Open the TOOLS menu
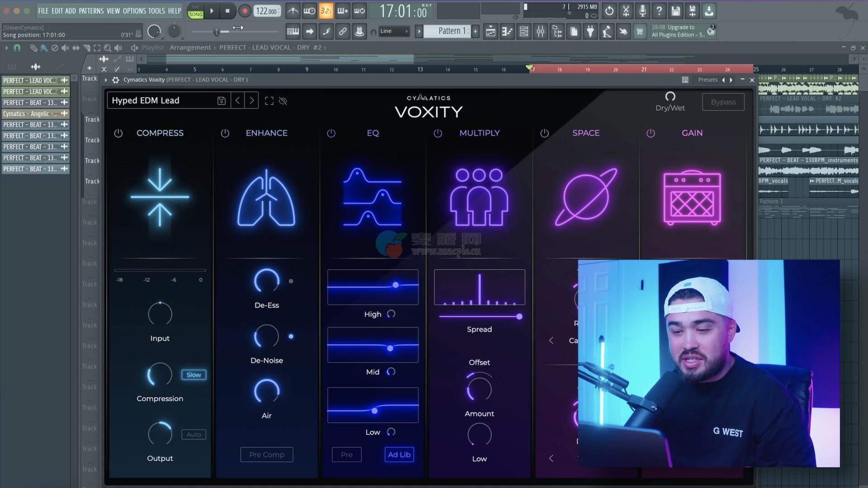The width and height of the screenshot is (868, 488). pos(156,11)
